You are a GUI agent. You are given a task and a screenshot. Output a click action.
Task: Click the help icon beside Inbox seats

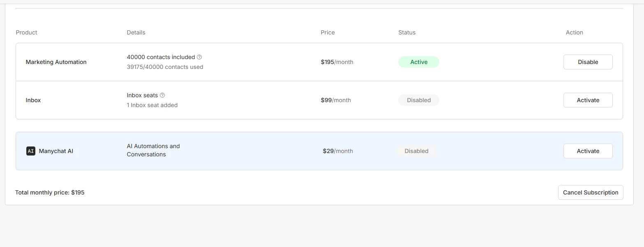[x=162, y=95]
